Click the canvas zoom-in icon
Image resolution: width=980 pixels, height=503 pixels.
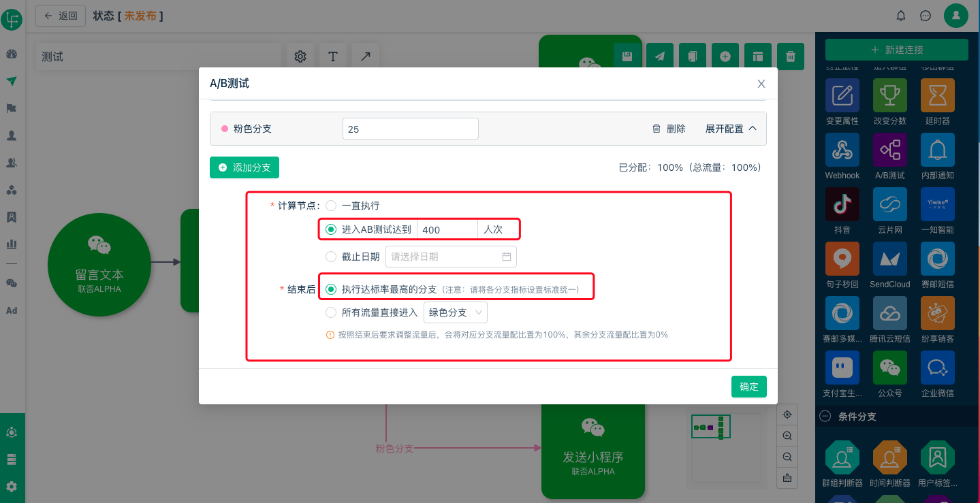pyautogui.click(x=787, y=436)
